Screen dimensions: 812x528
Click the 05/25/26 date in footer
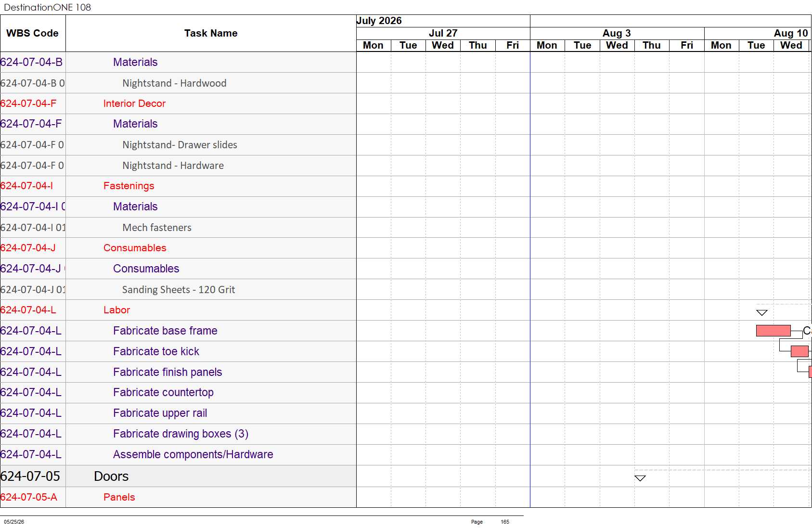click(14, 522)
